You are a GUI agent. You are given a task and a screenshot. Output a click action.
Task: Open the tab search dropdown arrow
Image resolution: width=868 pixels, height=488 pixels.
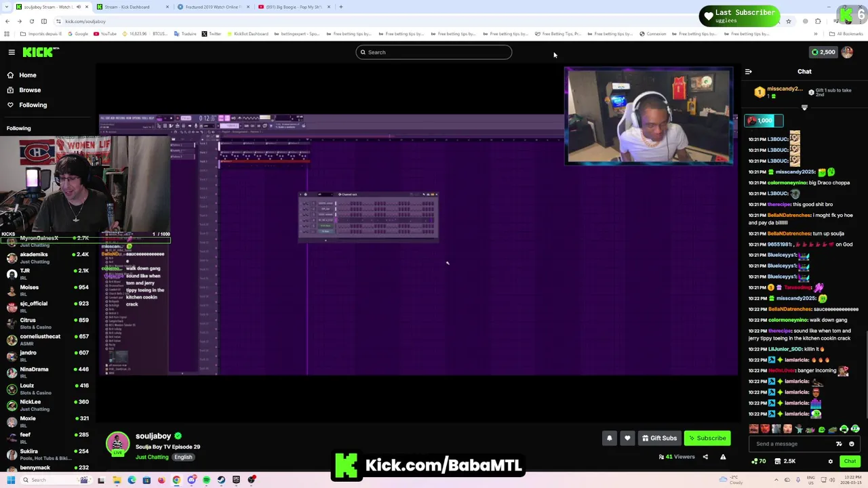tap(7, 7)
